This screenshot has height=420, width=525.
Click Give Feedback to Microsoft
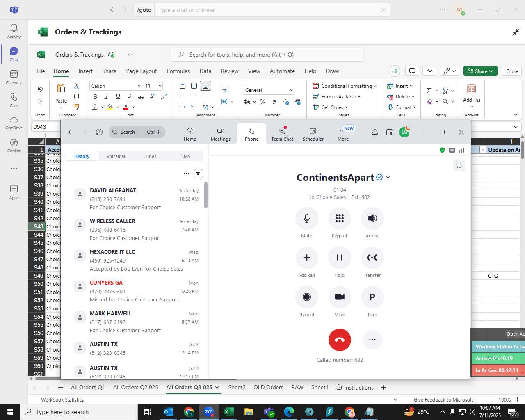(x=443, y=399)
